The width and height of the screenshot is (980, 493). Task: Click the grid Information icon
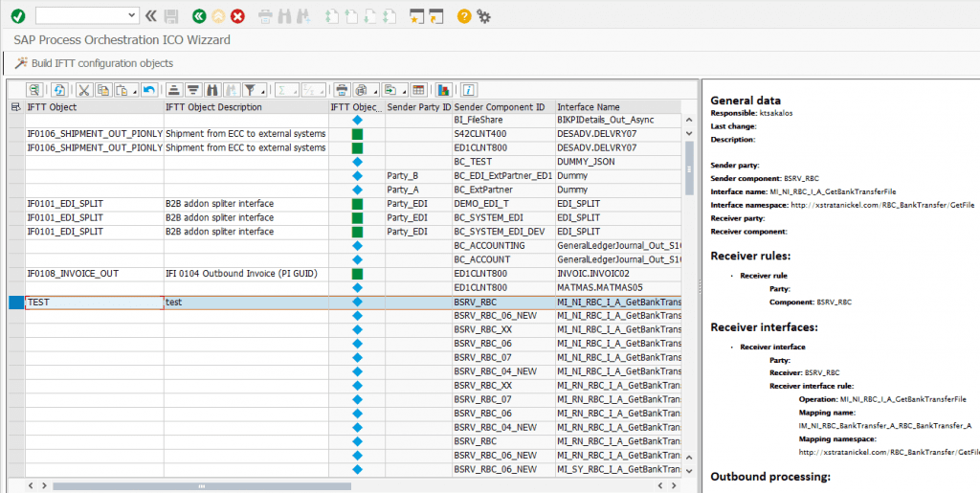469,90
